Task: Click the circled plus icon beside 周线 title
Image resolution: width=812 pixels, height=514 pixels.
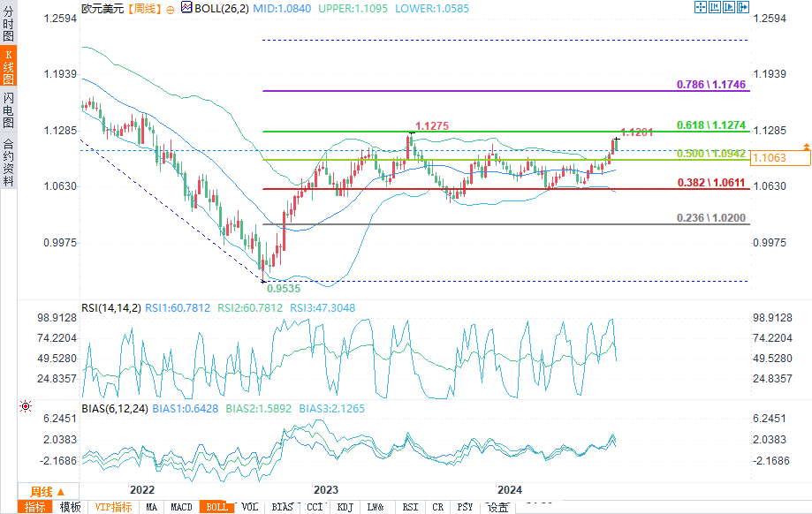Action: click(x=170, y=10)
